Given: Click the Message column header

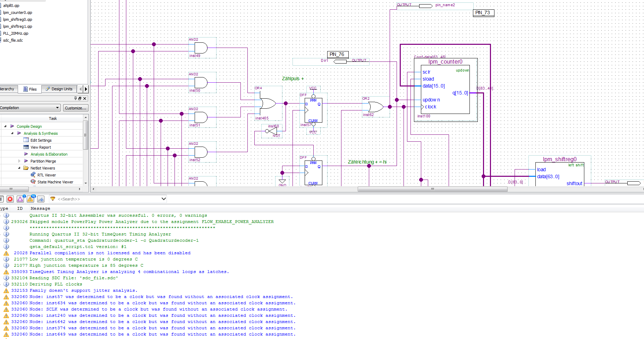Looking at the screenshot, I should pos(40,208).
